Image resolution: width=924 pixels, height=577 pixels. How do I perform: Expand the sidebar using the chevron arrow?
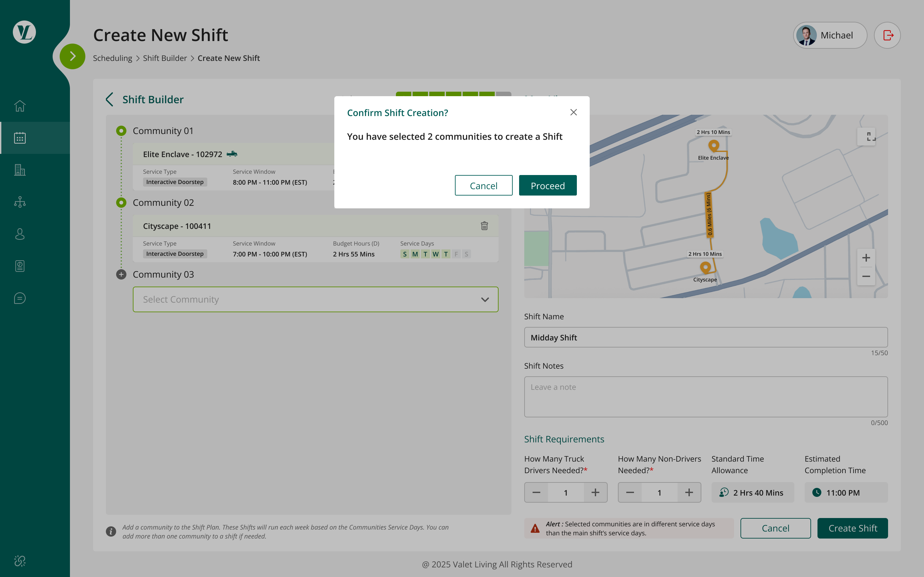click(x=72, y=56)
